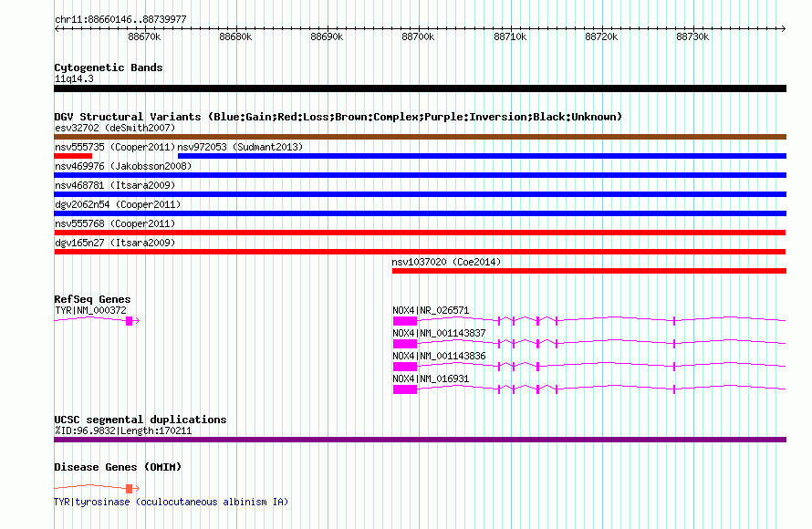Click the red dgv165n27 loss bar
The width and height of the screenshot is (812, 529).
420,252
